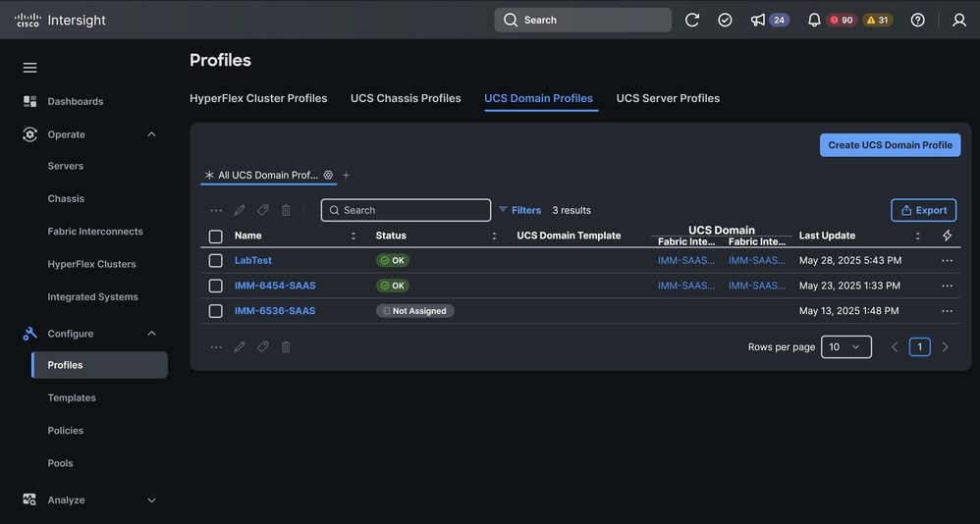Open bottom toolbar more actions ellipsis
The image size is (980, 524).
216,346
